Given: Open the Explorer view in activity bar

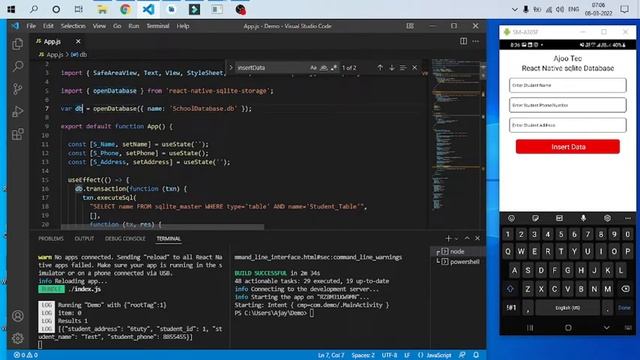Looking at the screenshot, I should coord(18,44).
